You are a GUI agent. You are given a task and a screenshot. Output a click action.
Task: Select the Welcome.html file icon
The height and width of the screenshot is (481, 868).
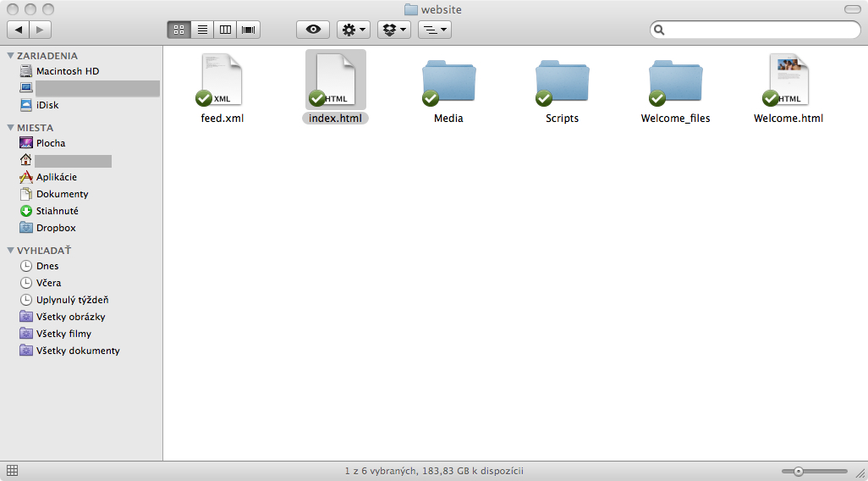788,80
